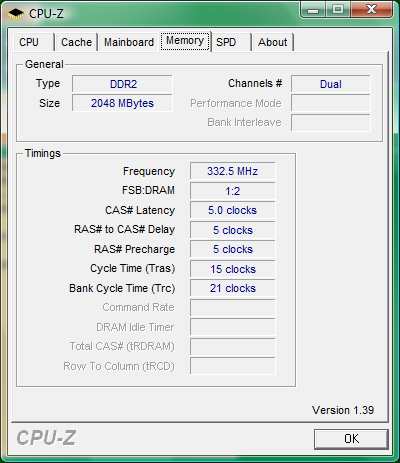400x463 pixels.
Task: Click the 5.0 clocks CAS latency value
Action: coord(233,210)
